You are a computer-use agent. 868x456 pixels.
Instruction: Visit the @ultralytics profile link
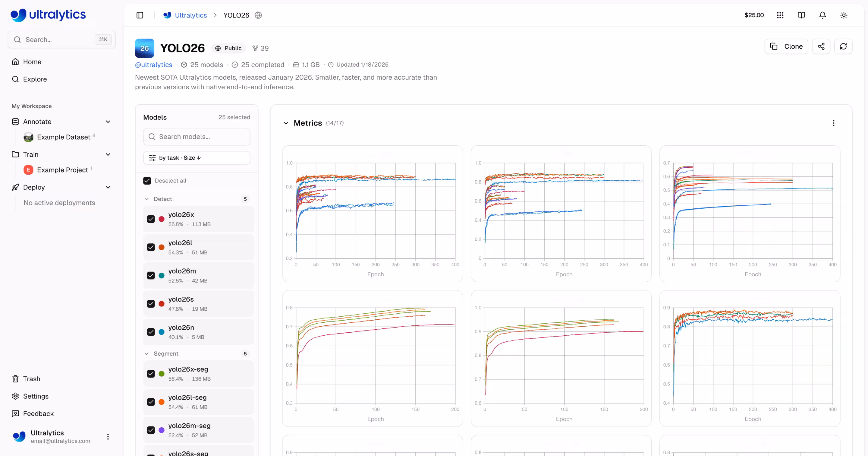point(153,65)
